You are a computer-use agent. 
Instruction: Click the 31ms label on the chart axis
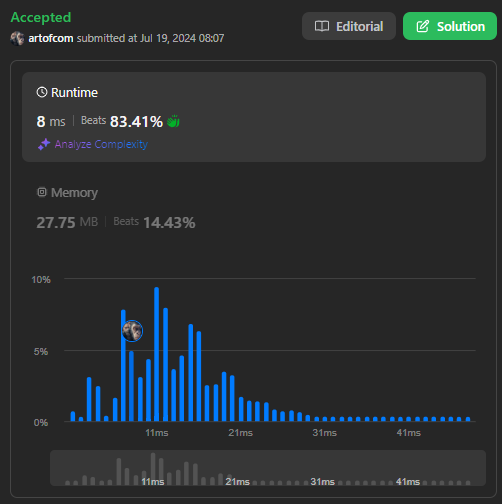click(324, 433)
